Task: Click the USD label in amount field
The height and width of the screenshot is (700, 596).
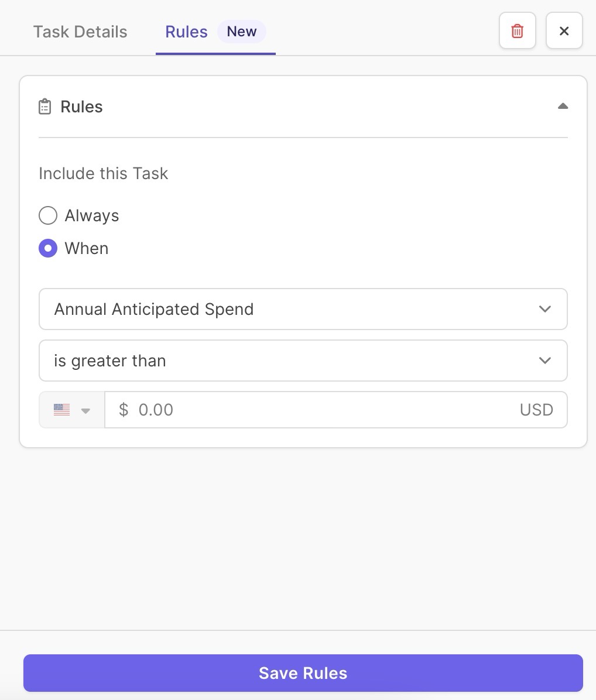Action: (x=536, y=409)
